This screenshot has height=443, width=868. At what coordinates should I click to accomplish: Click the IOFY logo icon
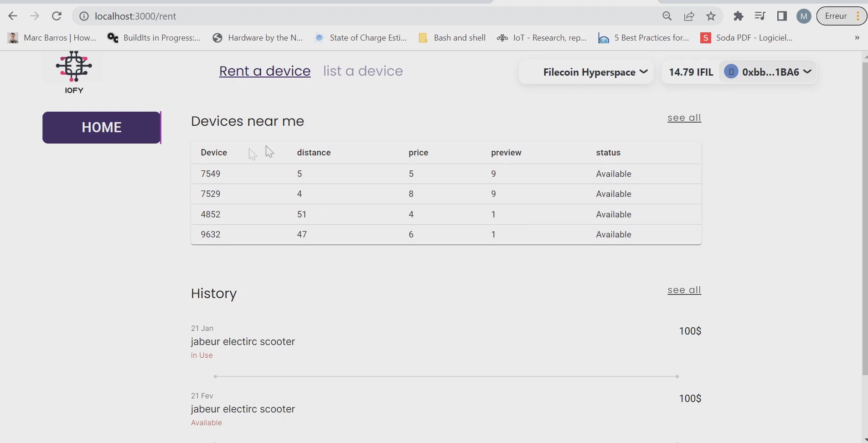pyautogui.click(x=74, y=67)
